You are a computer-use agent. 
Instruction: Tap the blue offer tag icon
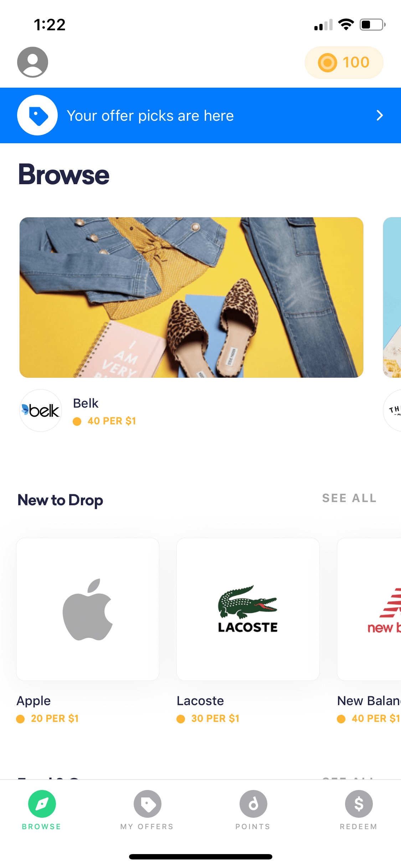click(37, 115)
